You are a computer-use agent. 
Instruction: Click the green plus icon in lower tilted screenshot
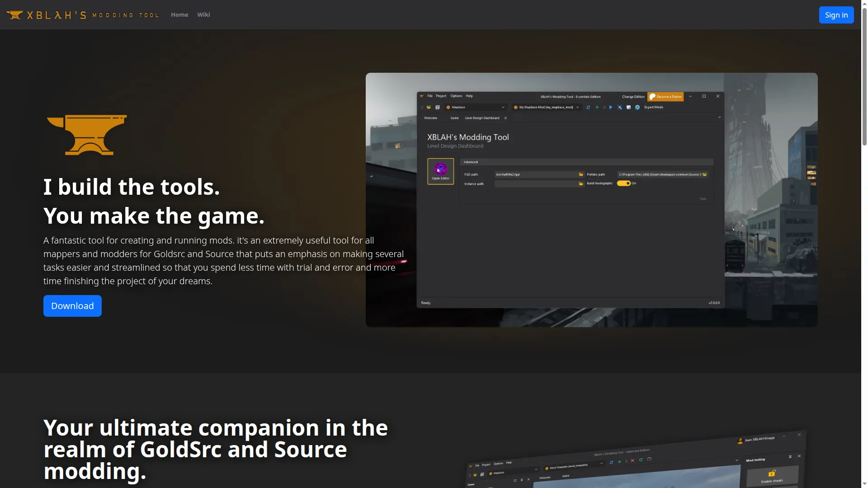619,462
